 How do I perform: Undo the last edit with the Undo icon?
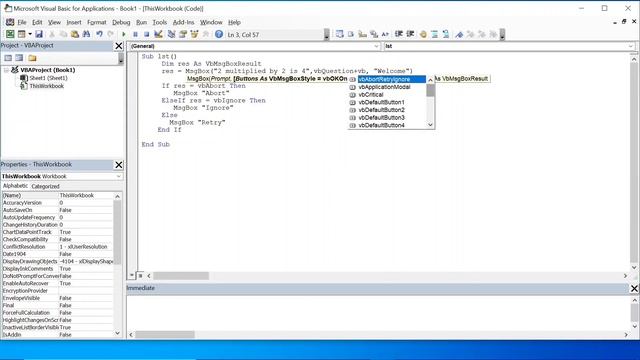tap(99, 34)
